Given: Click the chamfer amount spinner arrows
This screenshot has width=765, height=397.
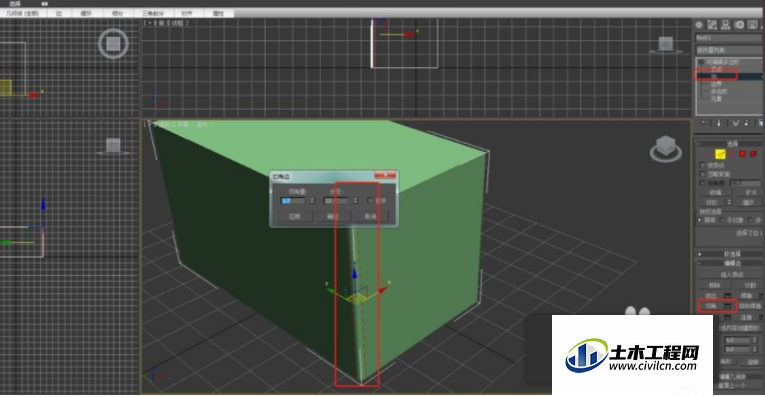Looking at the screenshot, I should [312, 200].
